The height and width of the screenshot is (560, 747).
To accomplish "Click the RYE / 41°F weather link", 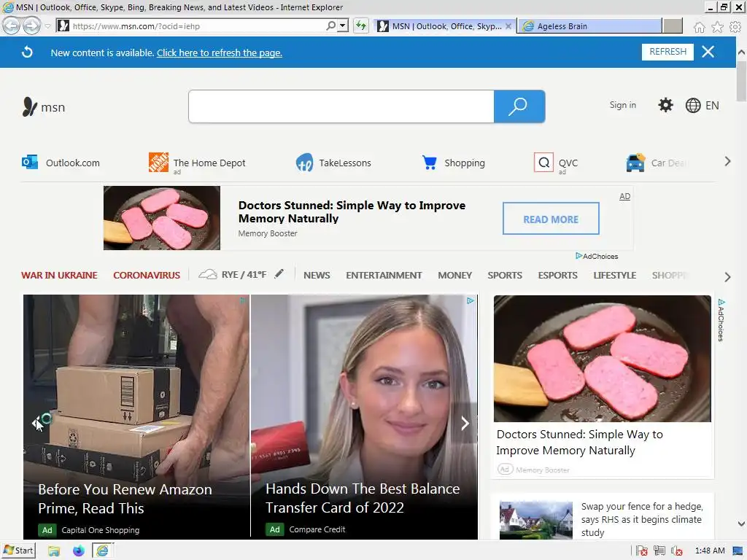I will (x=233, y=275).
